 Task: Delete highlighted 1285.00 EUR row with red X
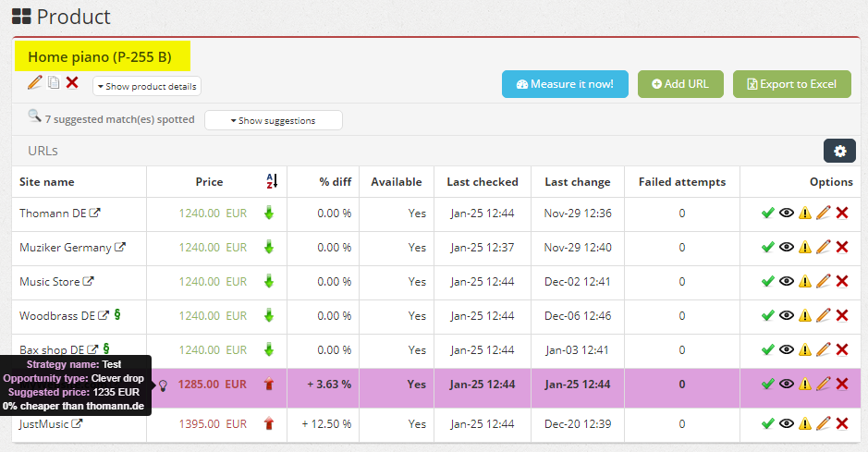pyautogui.click(x=842, y=384)
